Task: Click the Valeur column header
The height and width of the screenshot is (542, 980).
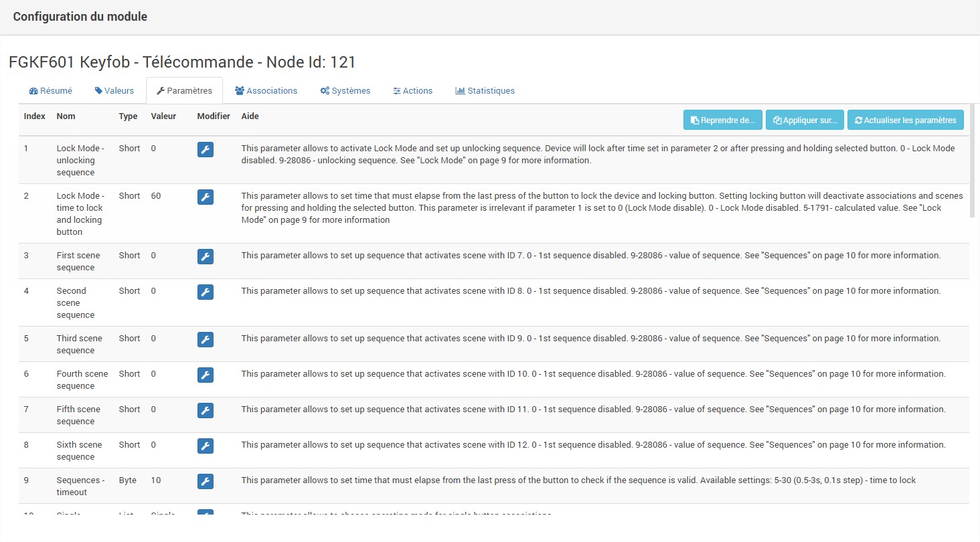Action: click(163, 116)
